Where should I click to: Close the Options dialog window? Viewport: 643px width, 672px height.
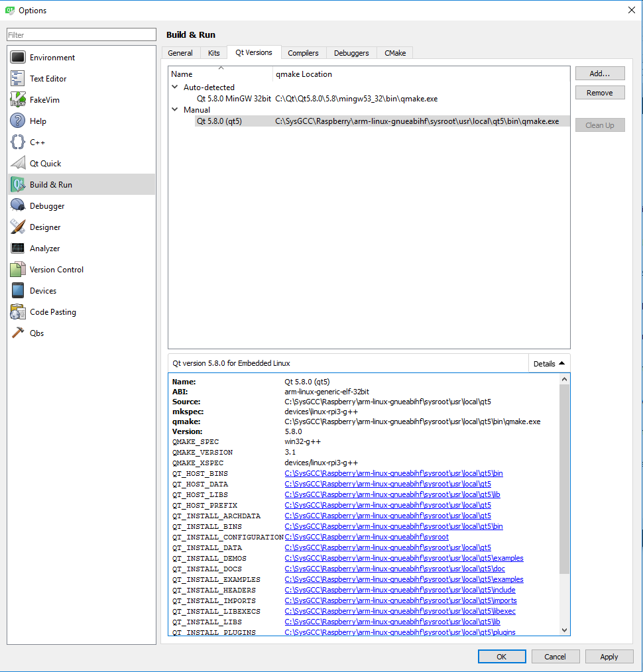point(632,10)
